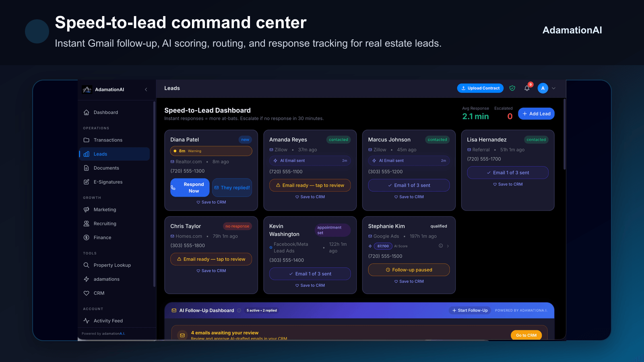
Task: Click the 8m Warning banner on Diana Patel
Action: point(211,151)
